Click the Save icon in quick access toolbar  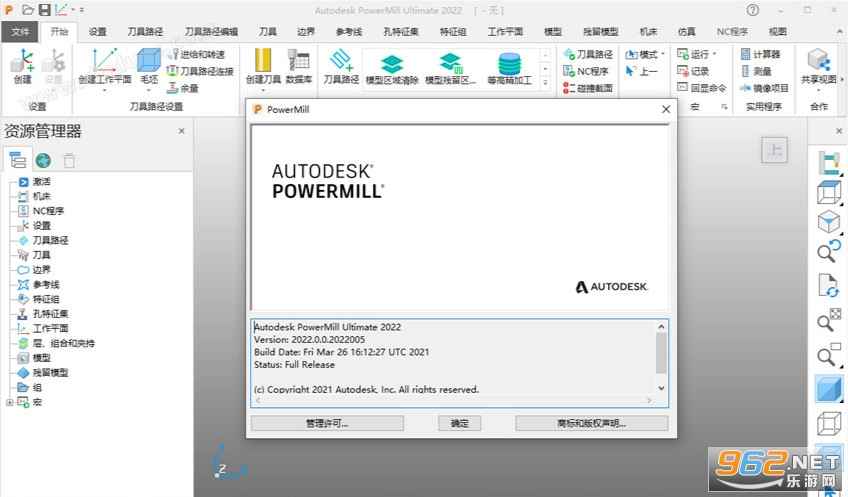45,10
